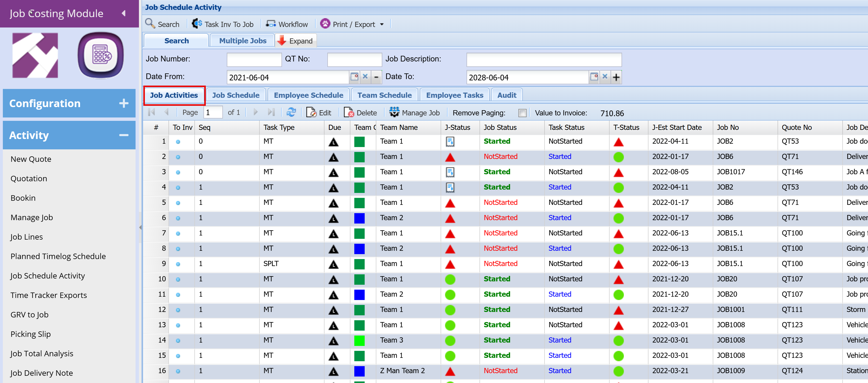Click the Expand button
Screen dimensions: 868x383
[295, 41]
